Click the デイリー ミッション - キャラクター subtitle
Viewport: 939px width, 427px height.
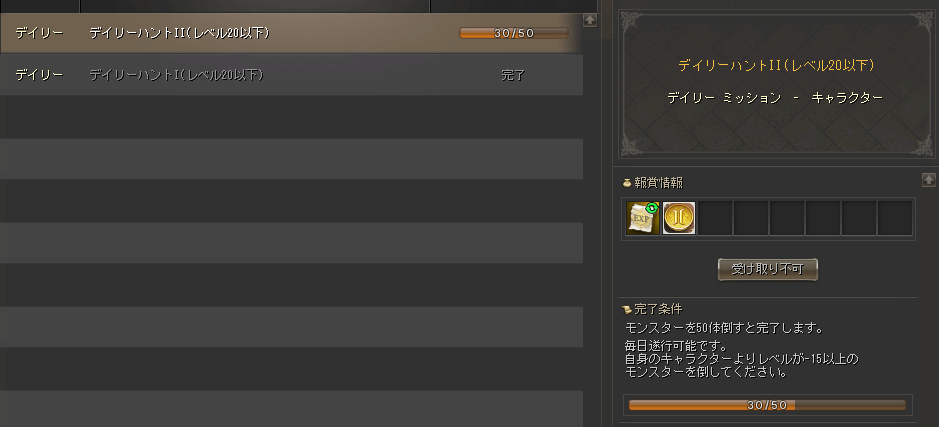[775, 98]
